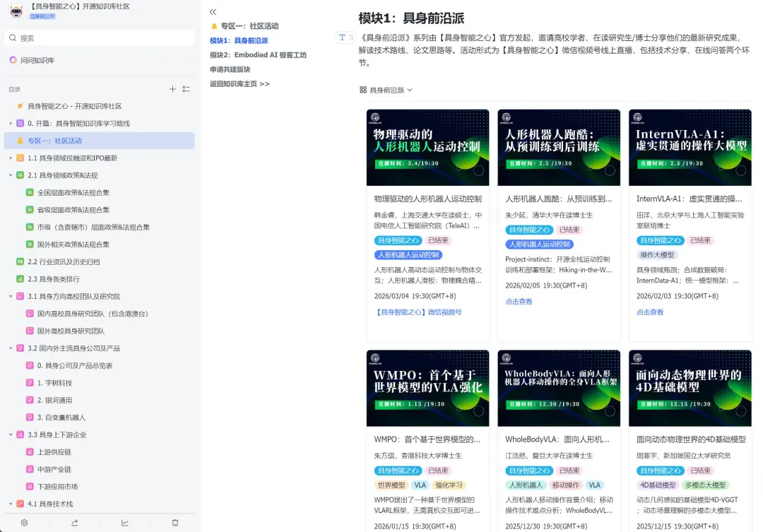Click the trash icon in bottom bar

tap(175, 523)
